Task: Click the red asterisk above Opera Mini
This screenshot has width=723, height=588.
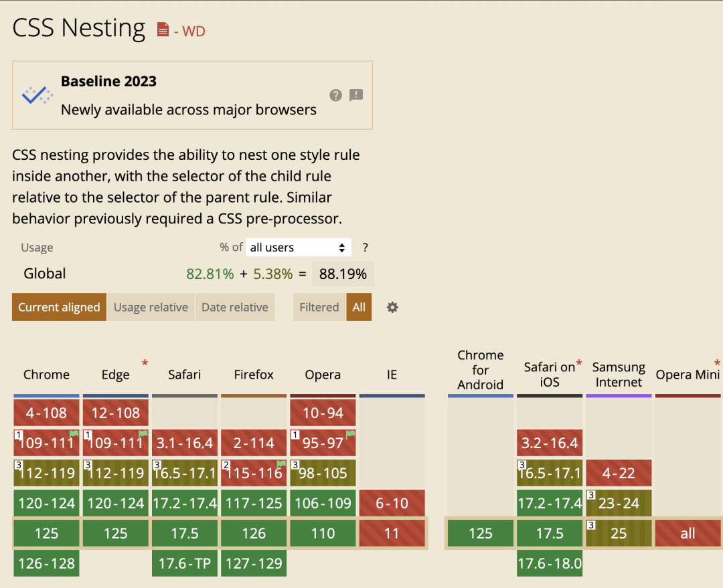Action: (x=717, y=363)
